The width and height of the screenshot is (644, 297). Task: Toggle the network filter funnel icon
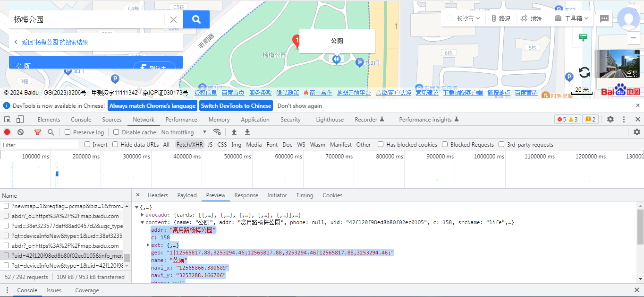pyautogui.click(x=38, y=132)
